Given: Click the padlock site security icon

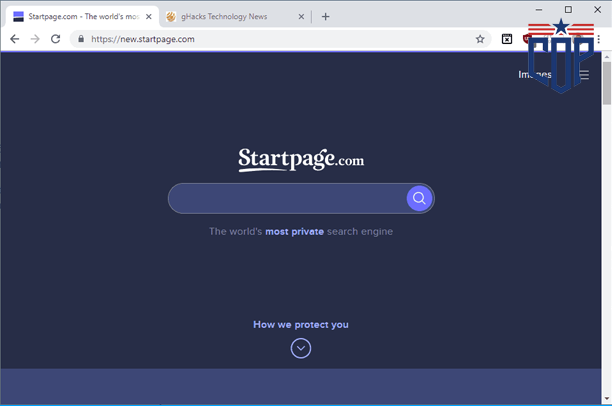Looking at the screenshot, I should click(81, 39).
